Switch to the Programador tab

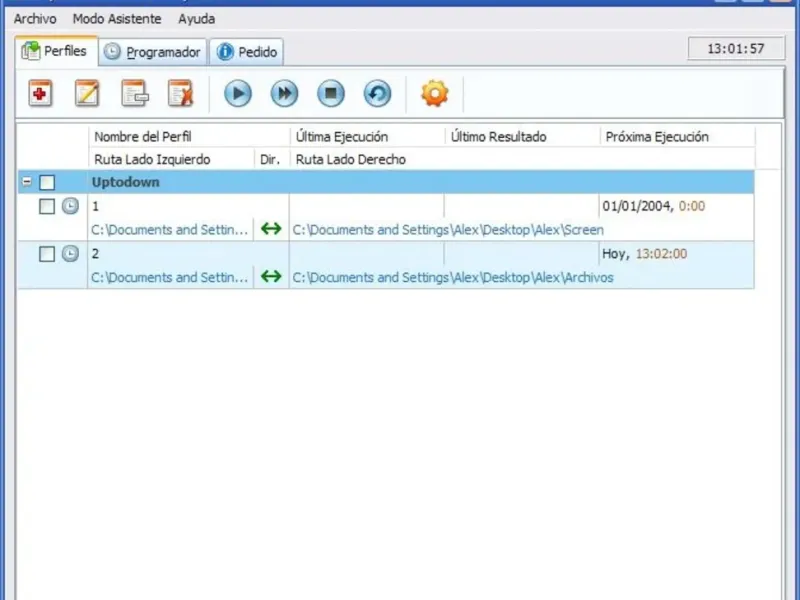pos(153,52)
